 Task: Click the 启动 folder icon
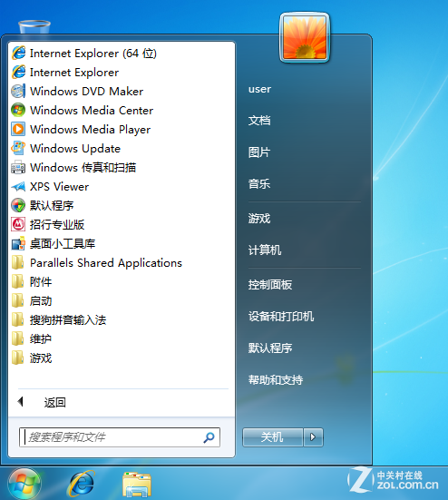click(18, 300)
